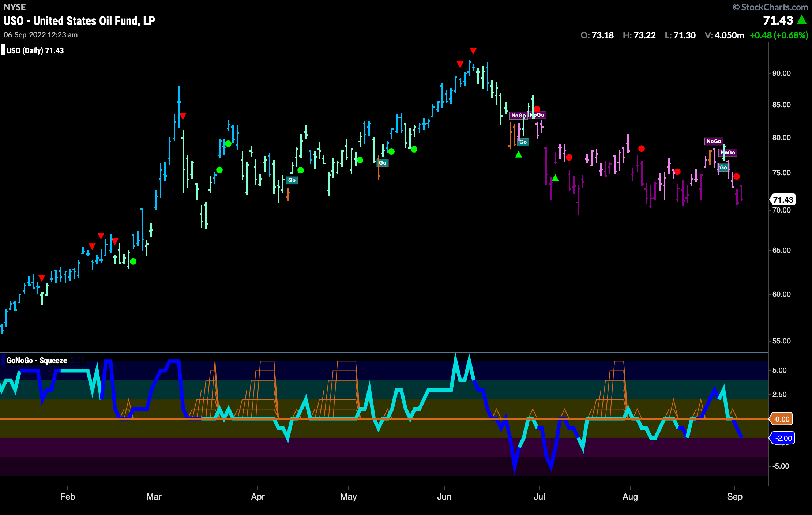Click the NoGo label near 80.00 in late August
The width and height of the screenshot is (812, 515).
(714, 141)
